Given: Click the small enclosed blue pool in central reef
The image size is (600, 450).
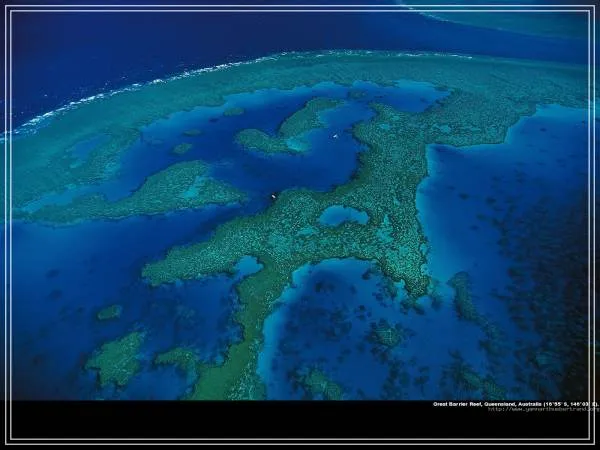Looking at the screenshot, I should click(342, 215).
